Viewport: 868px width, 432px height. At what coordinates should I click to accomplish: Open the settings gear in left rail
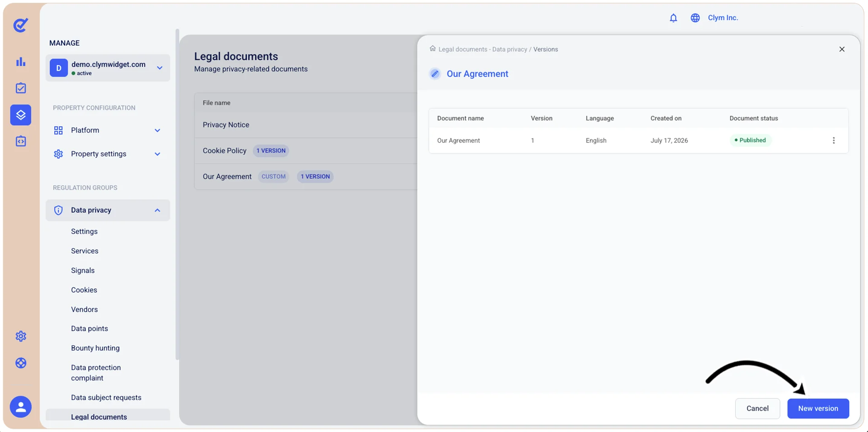click(21, 336)
